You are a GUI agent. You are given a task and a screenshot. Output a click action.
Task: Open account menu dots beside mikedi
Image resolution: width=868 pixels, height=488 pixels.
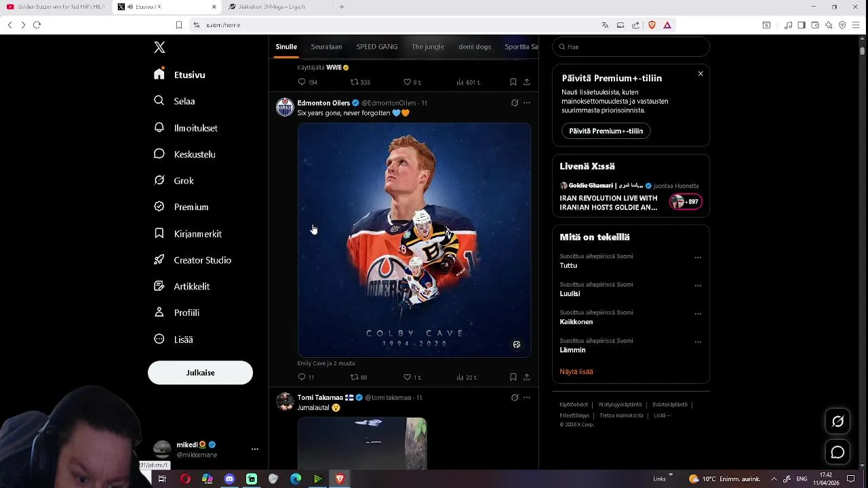[x=255, y=449]
